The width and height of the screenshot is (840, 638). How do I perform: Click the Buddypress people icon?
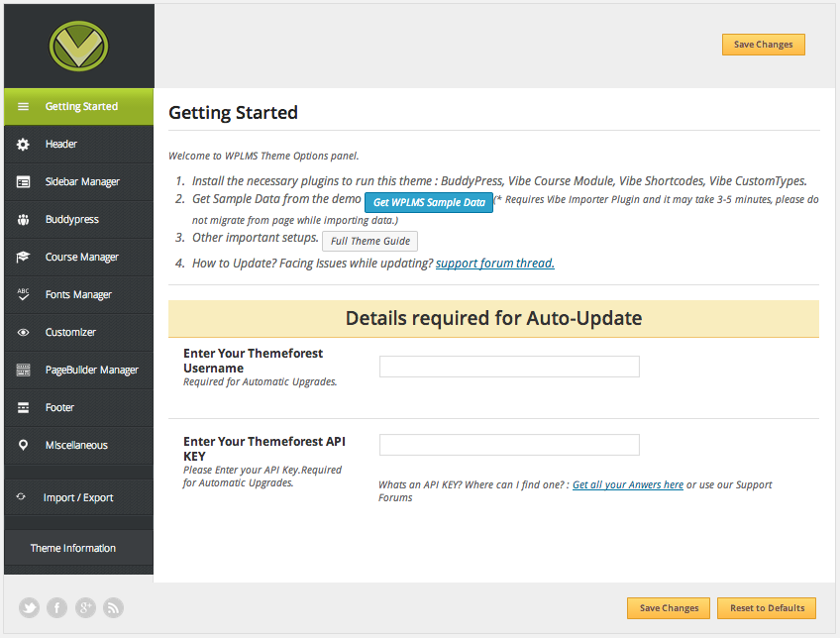pos(23,220)
